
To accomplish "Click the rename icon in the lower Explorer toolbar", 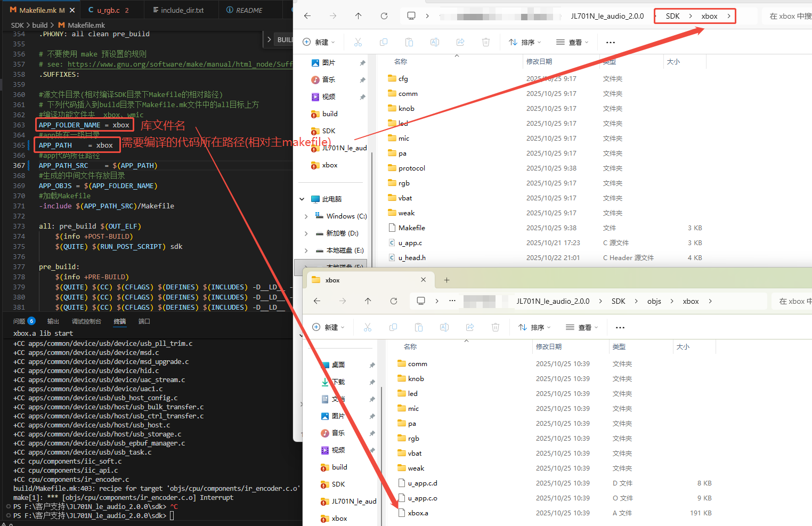I will point(444,327).
